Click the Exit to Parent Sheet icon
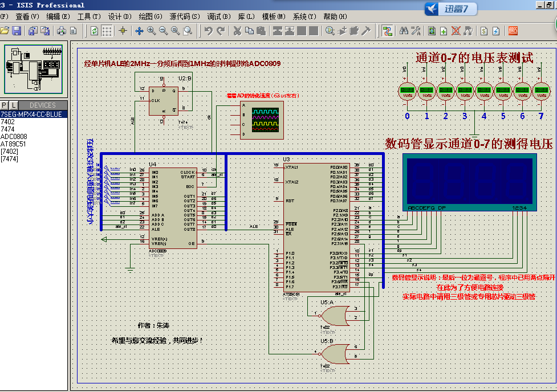Image resolution: width=557 pixels, height=392 pixels. pyautogui.click(x=468, y=31)
